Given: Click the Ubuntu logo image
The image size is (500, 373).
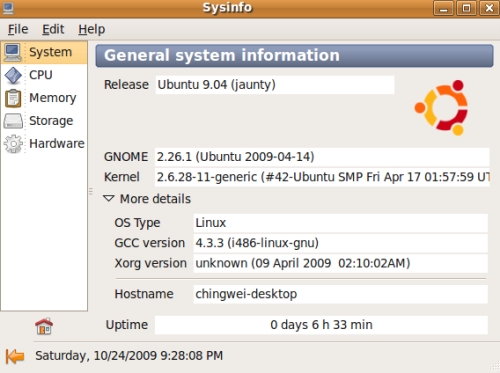Looking at the screenshot, I should pyautogui.click(x=441, y=107).
